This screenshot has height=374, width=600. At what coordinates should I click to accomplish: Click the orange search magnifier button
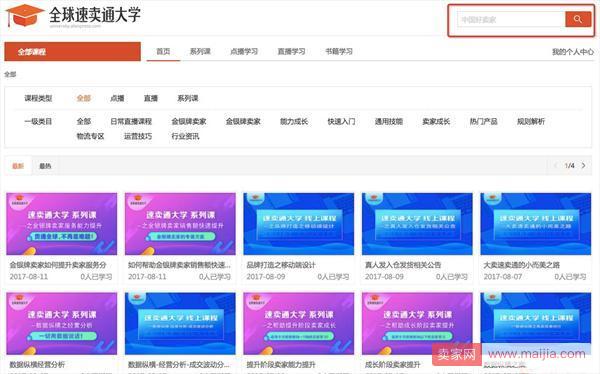tap(578, 19)
